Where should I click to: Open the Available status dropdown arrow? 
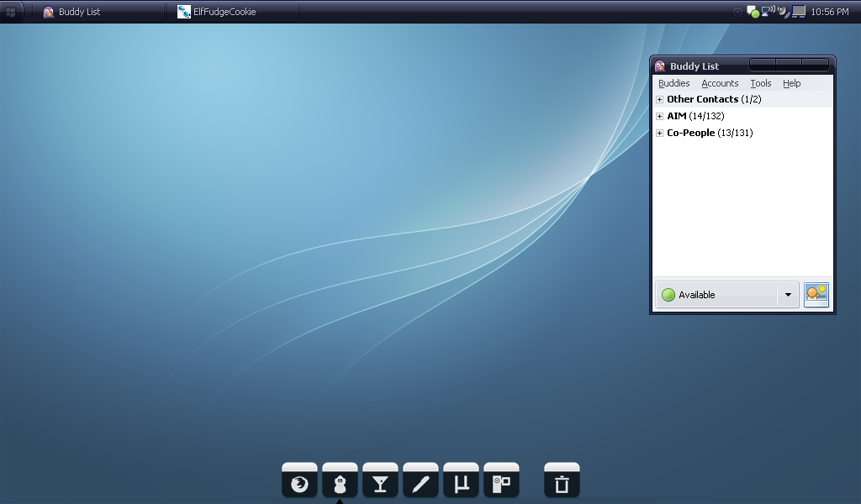788,295
